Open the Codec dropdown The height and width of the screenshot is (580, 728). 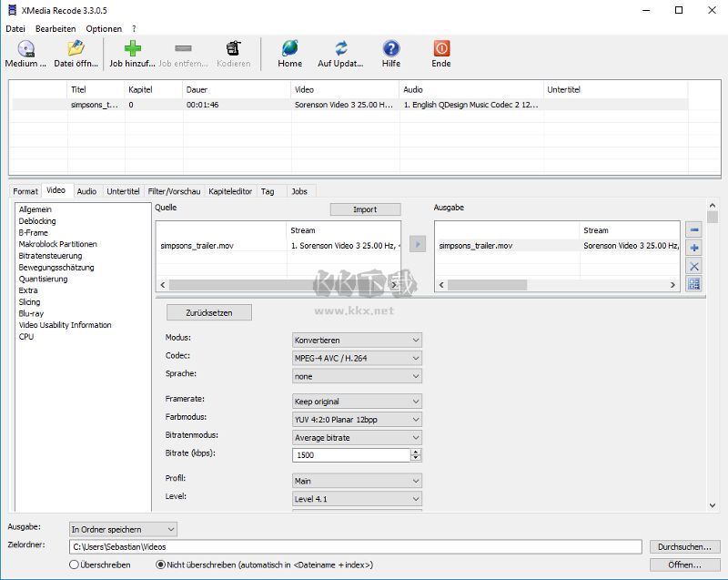(357, 358)
